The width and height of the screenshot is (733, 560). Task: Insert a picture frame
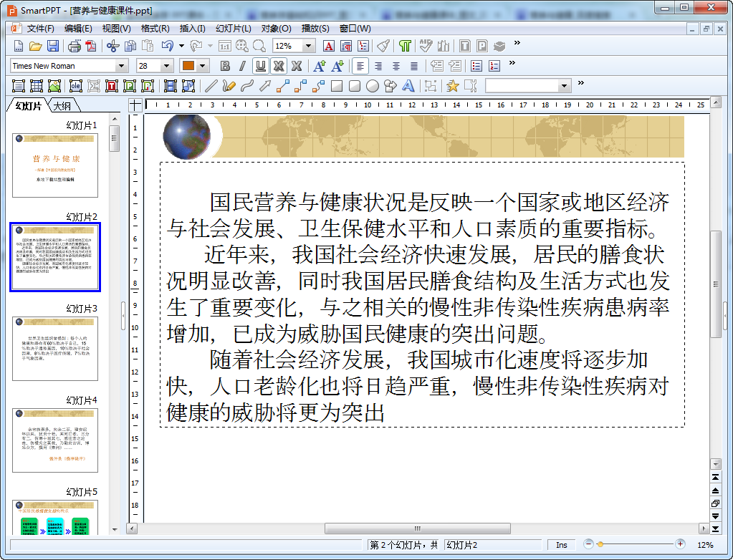point(54,86)
